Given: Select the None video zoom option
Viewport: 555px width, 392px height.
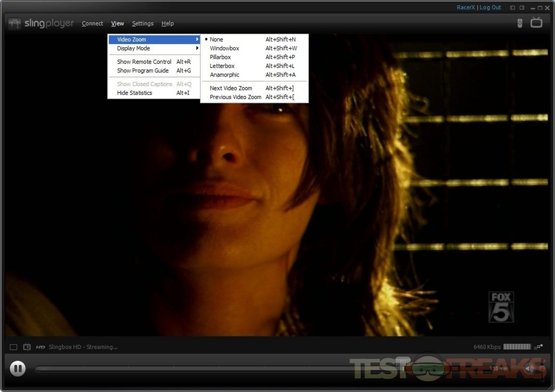Looking at the screenshot, I should 216,40.
